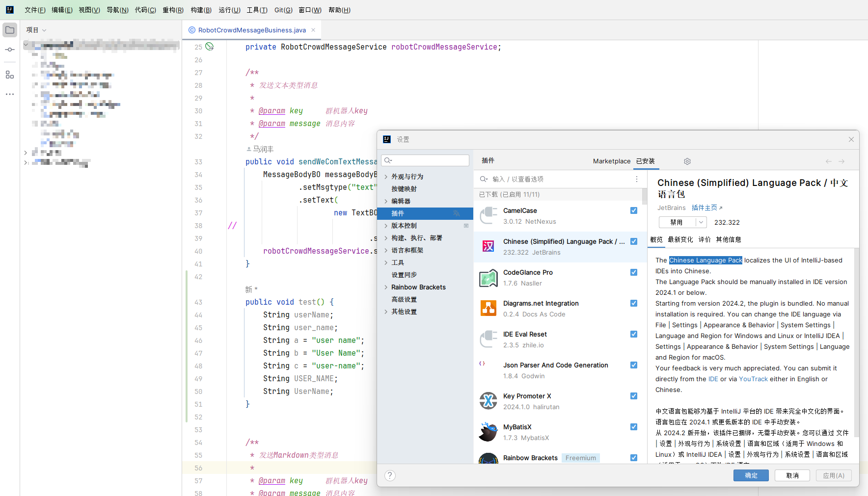Select the CamelCase plugin icon
The image size is (868, 496).
(x=488, y=216)
